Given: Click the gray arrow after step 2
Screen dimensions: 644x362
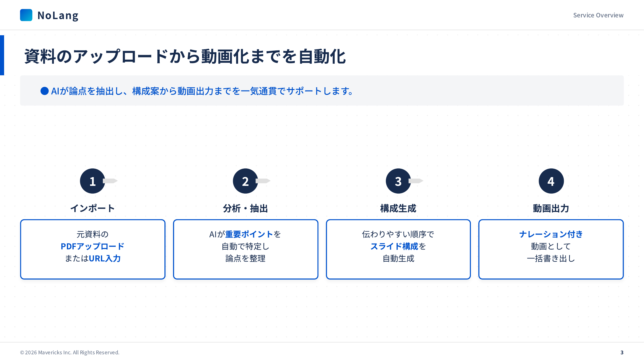Looking at the screenshot, I should pos(263,181).
